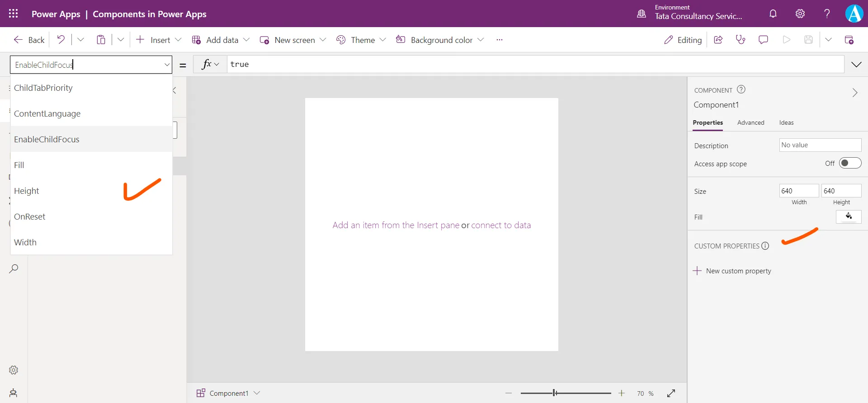
Task: Open the App checker stethoscope icon
Action: pos(741,40)
